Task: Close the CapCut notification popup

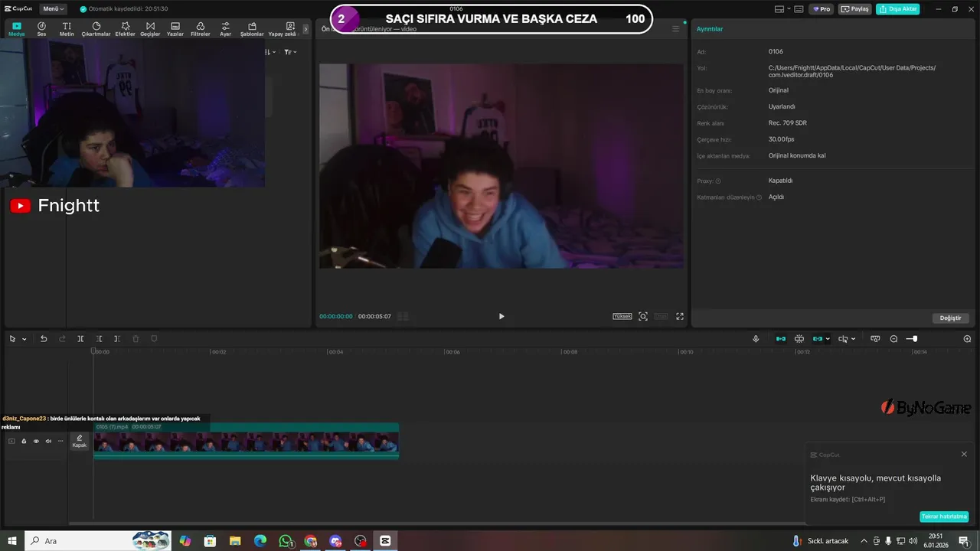Action: click(x=964, y=455)
